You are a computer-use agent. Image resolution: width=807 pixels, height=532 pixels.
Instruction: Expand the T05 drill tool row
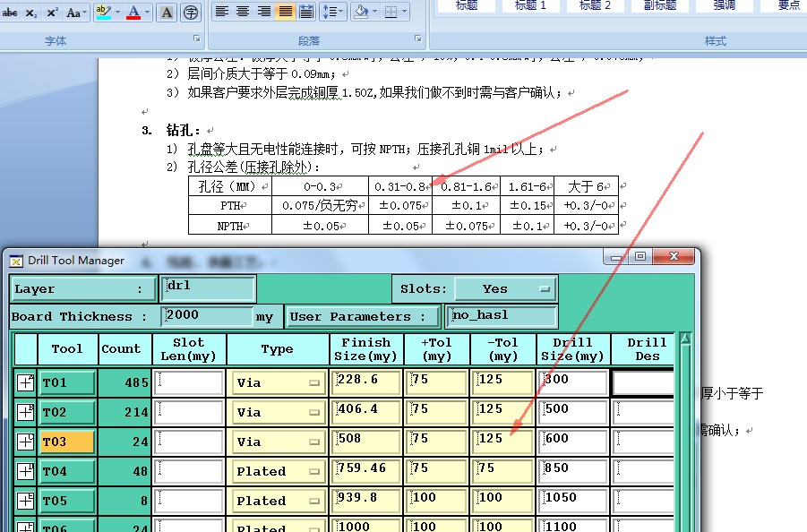pos(26,501)
